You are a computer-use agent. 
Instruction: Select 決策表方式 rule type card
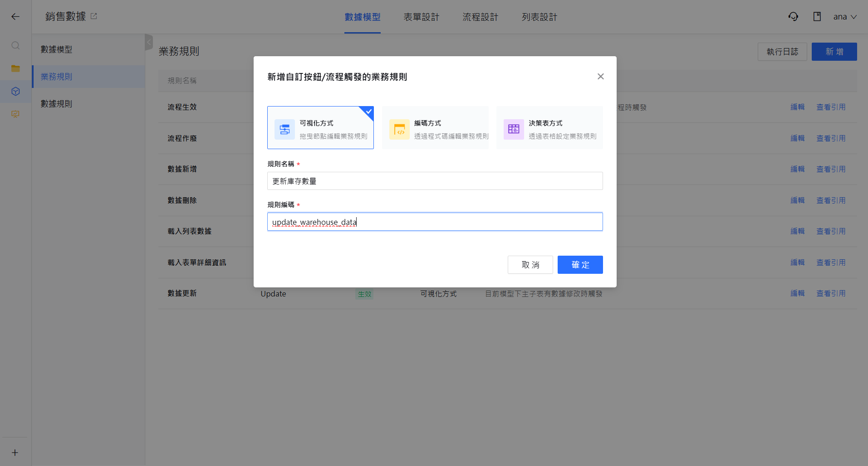[x=549, y=128]
